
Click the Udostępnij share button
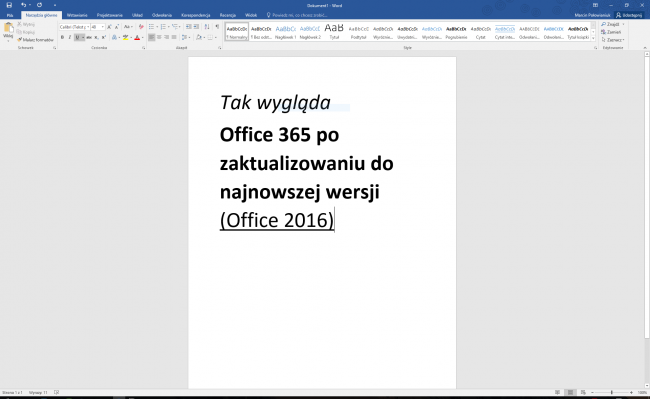point(629,15)
